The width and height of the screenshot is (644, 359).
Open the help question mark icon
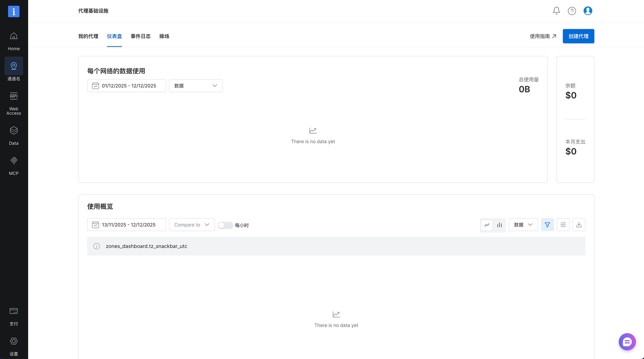pos(572,11)
